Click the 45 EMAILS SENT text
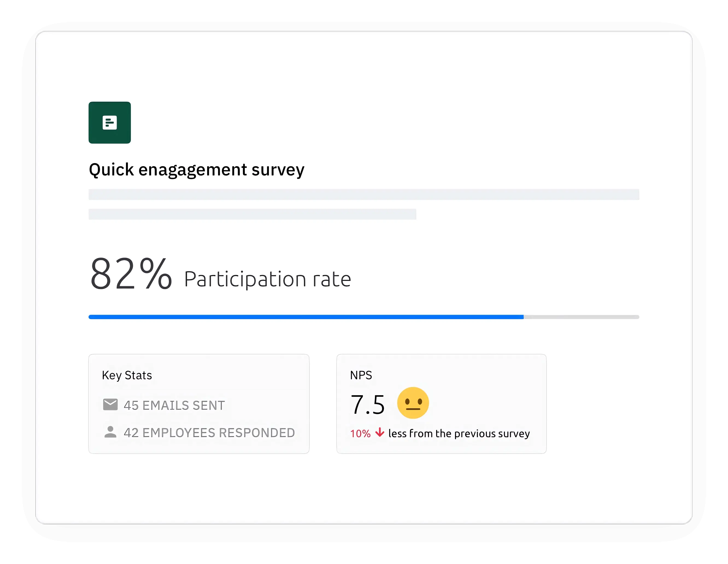 pos(174,405)
